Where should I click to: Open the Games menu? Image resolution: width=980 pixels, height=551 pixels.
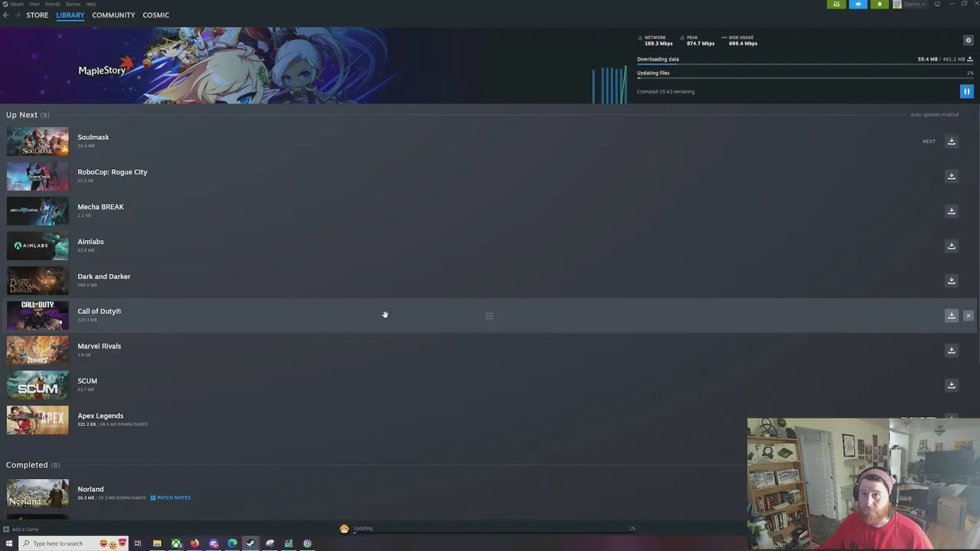pos(73,4)
